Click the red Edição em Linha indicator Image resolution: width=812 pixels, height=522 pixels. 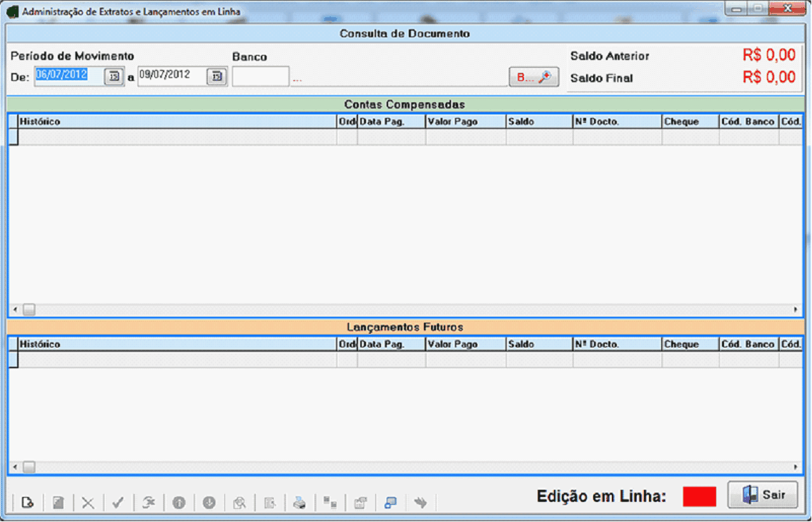click(699, 496)
